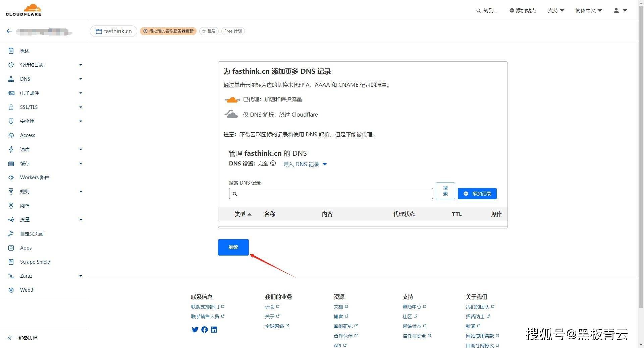
Task: Click the blue 继续 button
Action: pyautogui.click(x=233, y=247)
